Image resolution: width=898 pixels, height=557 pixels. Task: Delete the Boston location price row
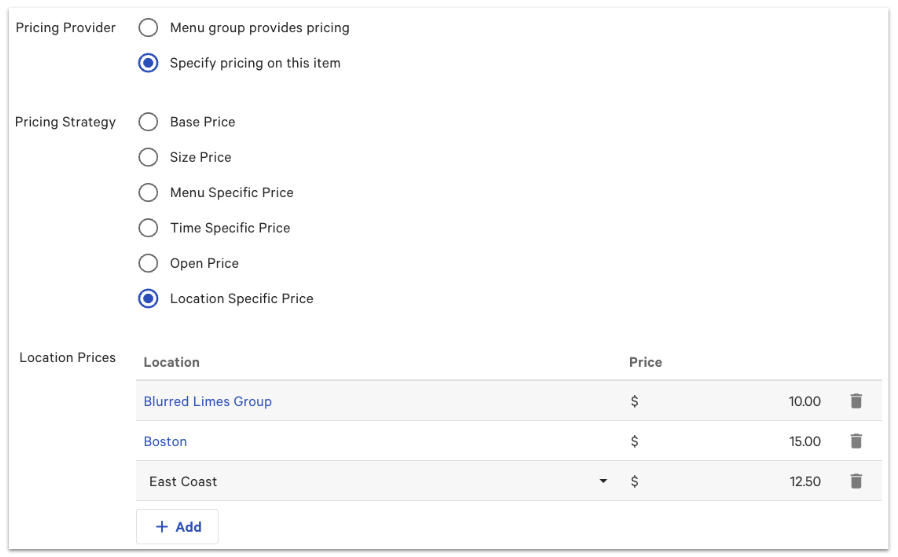[x=856, y=441]
